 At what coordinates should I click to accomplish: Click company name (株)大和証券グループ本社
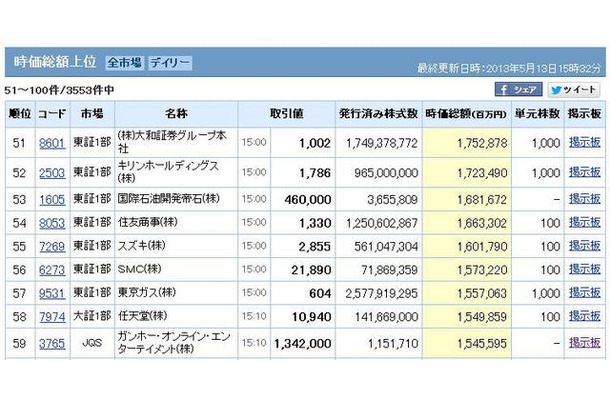pyautogui.click(x=172, y=142)
